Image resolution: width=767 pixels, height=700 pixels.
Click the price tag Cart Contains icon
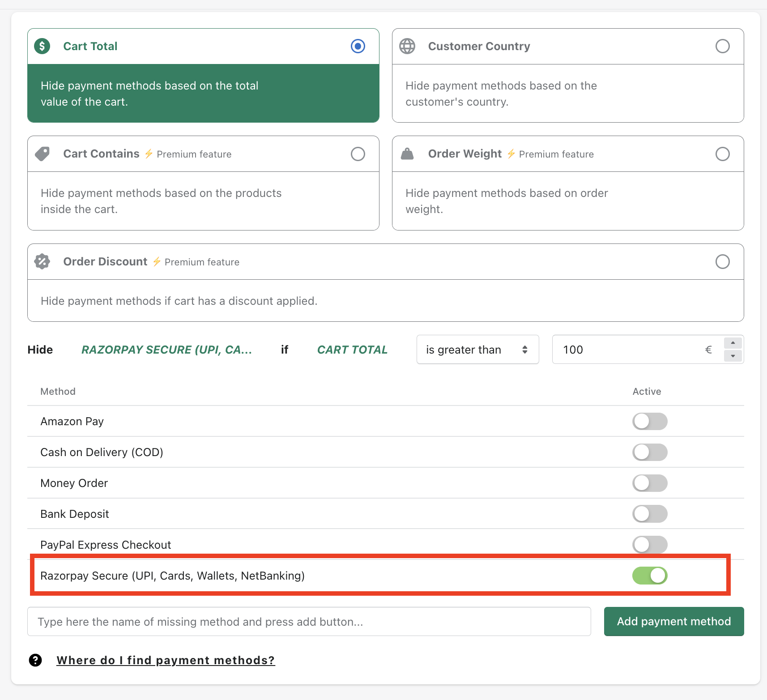pyautogui.click(x=42, y=154)
